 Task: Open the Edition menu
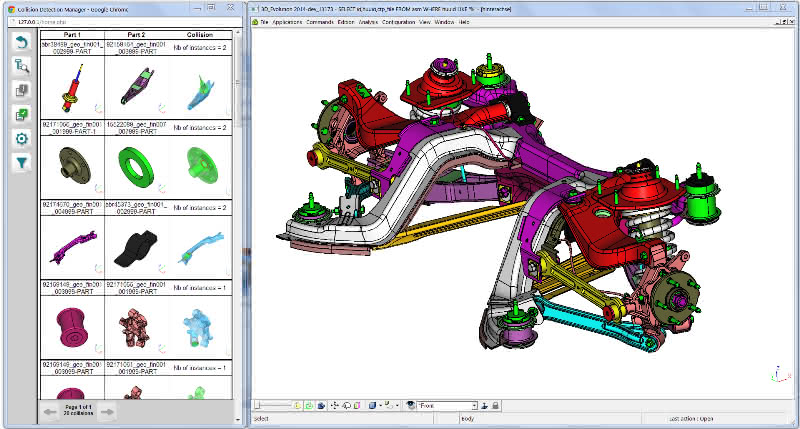click(346, 22)
